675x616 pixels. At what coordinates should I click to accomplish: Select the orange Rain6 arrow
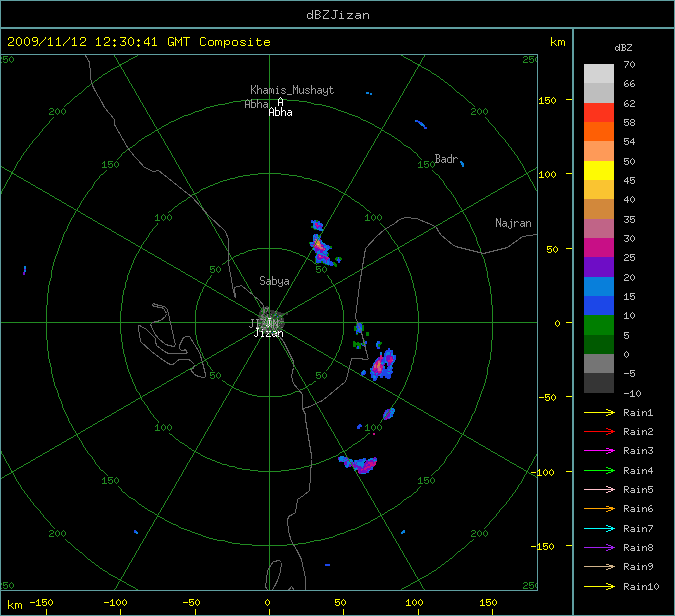click(599, 509)
